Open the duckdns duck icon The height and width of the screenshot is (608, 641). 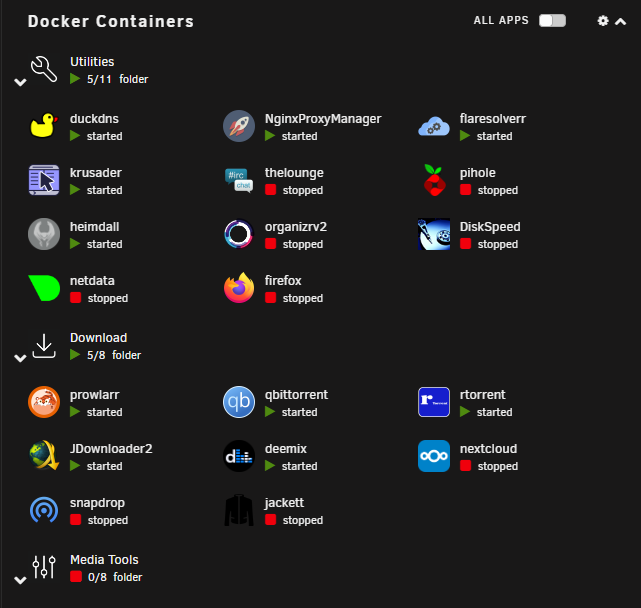[x=44, y=126]
